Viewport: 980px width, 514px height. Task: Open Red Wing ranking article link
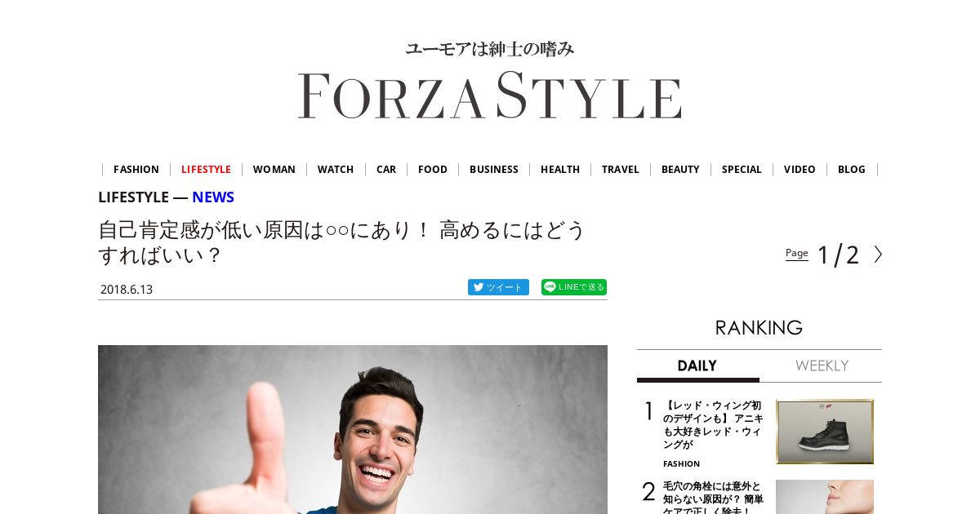coord(713,425)
